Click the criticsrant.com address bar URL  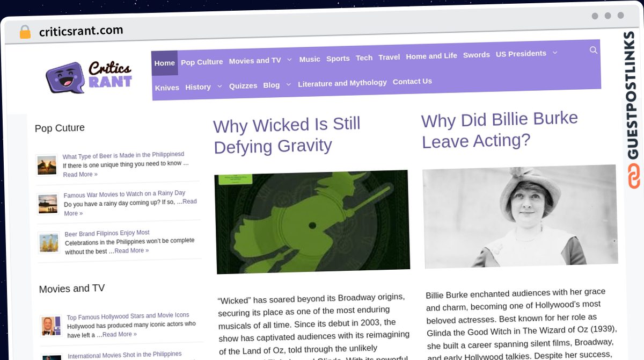pyautogui.click(x=81, y=31)
